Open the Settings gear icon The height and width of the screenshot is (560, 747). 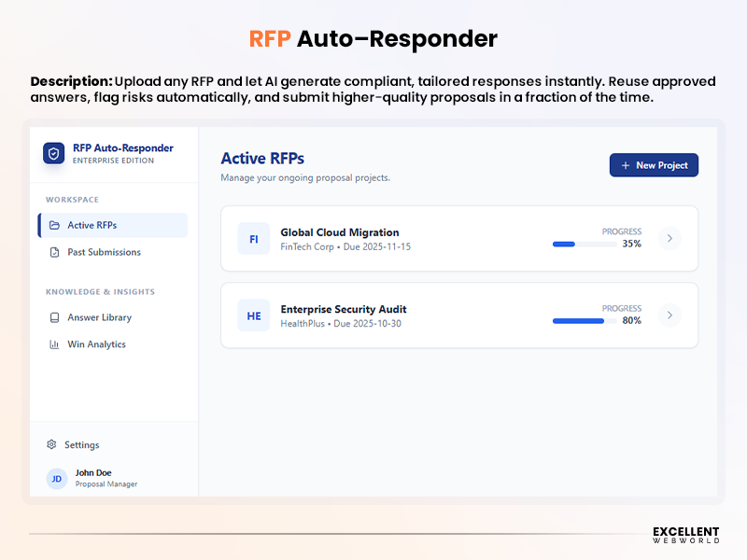(x=51, y=444)
